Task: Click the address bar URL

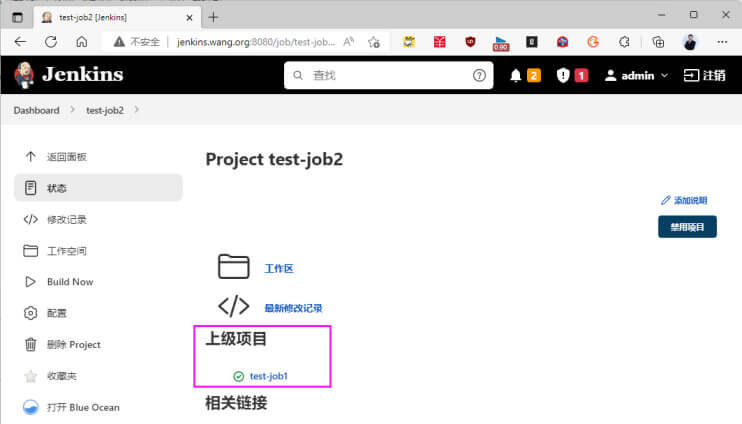Action: (x=256, y=42)
